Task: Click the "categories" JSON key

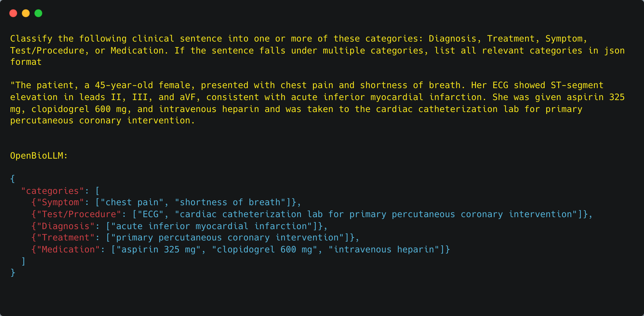Action: (53, 191)
